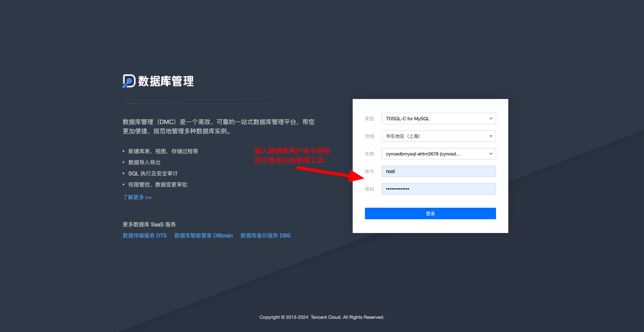Click the DMC database management logo icon

click(129, 81)
